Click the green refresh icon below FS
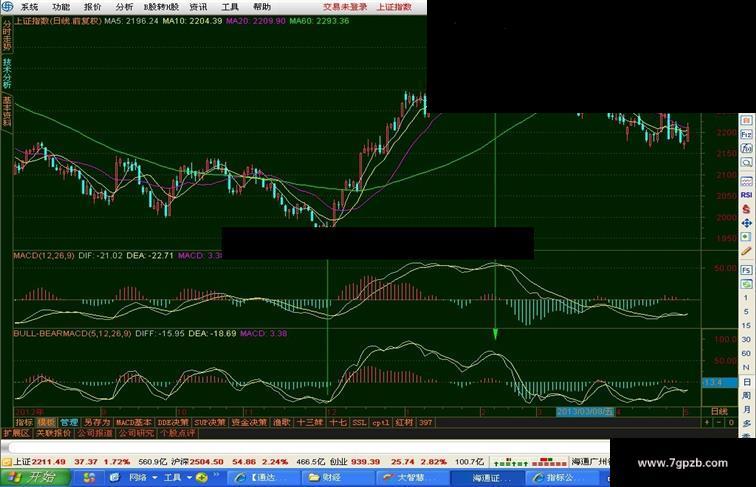756x487 pixels. coord(746,284)
